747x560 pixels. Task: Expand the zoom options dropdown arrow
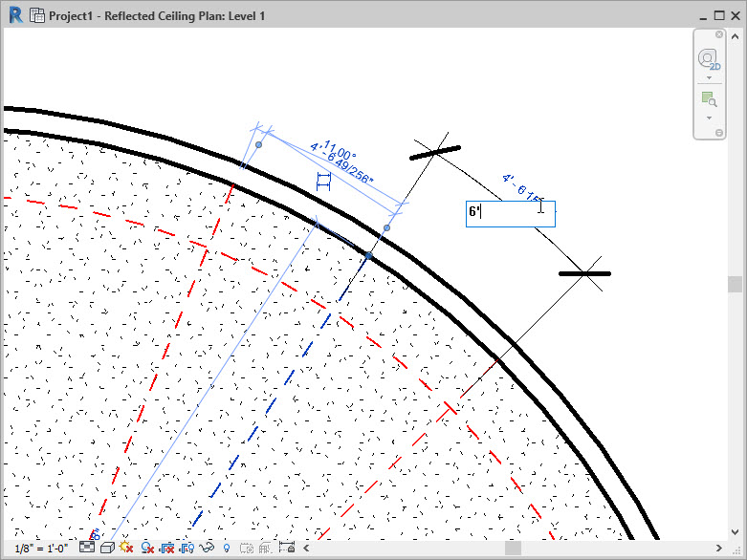[x=709, y=118]
